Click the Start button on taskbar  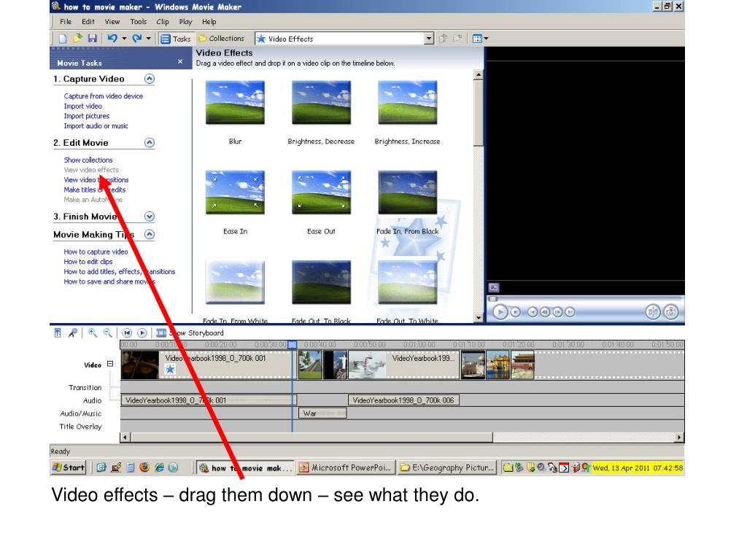tap(68, 467)
